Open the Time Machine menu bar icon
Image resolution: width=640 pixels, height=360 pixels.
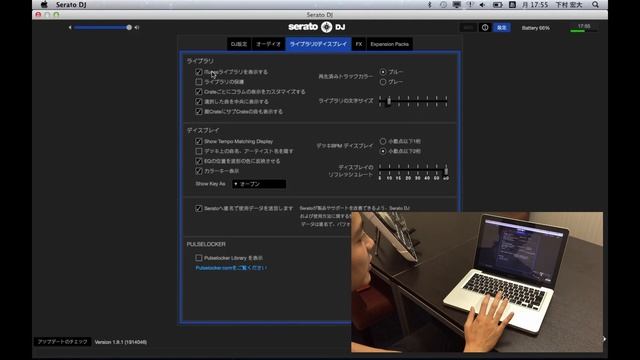pos(443,4)
